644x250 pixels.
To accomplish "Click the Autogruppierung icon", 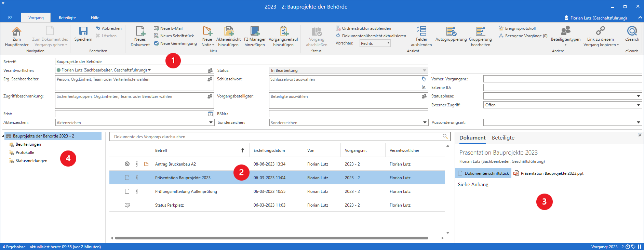I will point(451,31).
